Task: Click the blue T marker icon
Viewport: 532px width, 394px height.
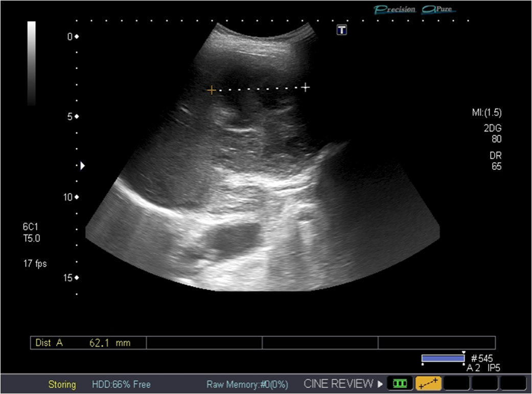Action: coord(342,30)
